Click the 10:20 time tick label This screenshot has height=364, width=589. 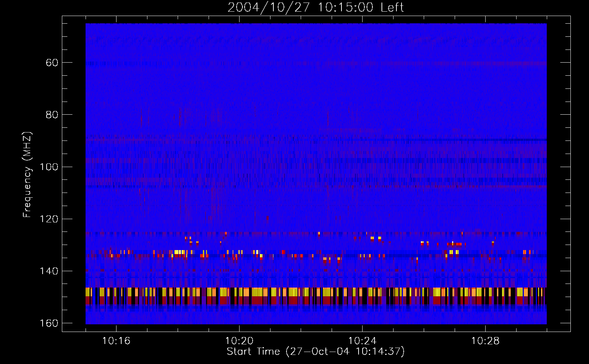[239, 341]
